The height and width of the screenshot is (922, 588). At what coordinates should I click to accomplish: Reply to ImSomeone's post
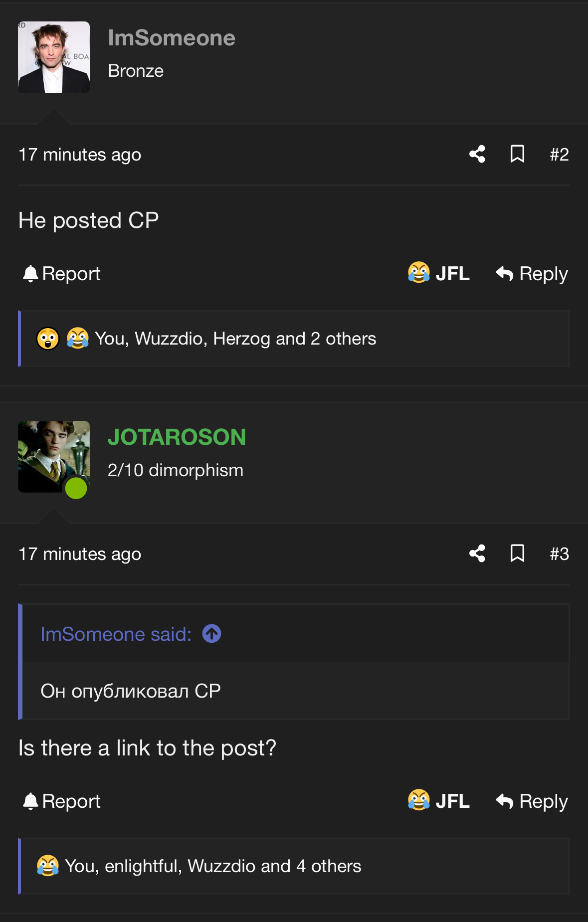click(x=532, y=274)
